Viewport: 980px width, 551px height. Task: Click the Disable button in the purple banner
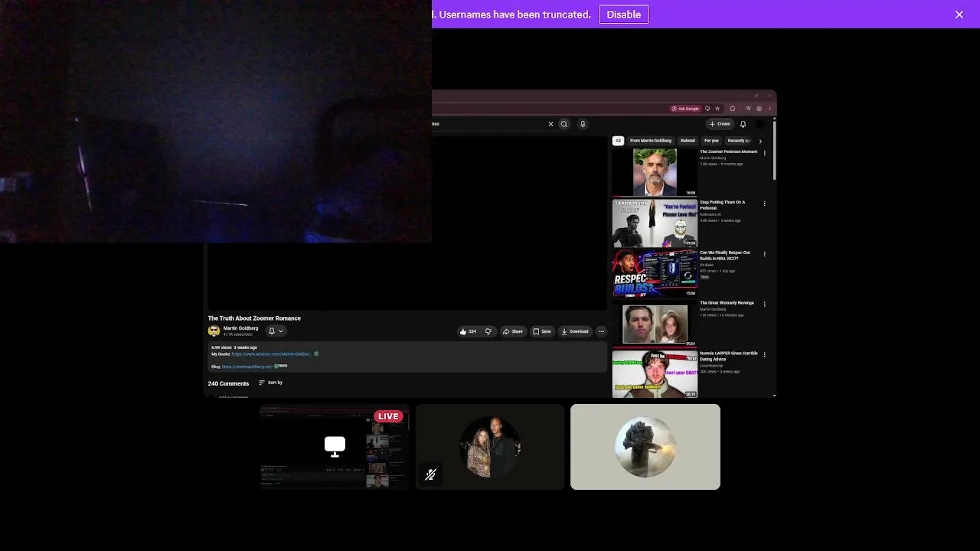click(x=624, y=15)
